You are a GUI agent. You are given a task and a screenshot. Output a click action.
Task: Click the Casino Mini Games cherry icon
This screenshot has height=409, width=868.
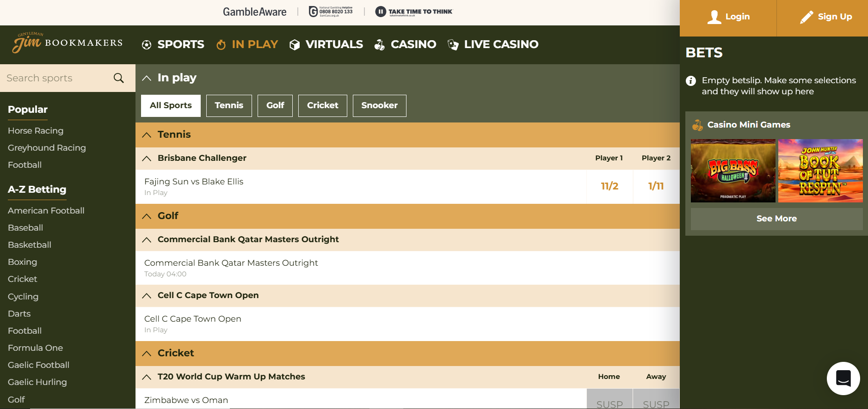(697, 125)
